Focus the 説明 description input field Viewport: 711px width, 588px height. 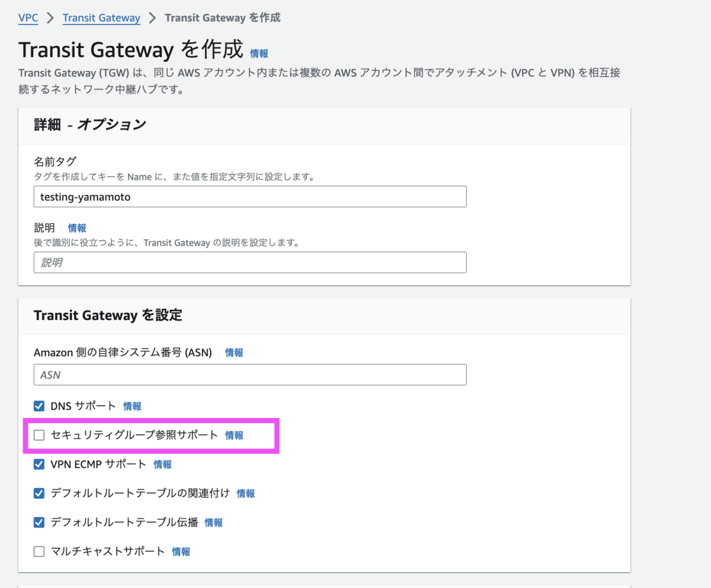[250, 262]
